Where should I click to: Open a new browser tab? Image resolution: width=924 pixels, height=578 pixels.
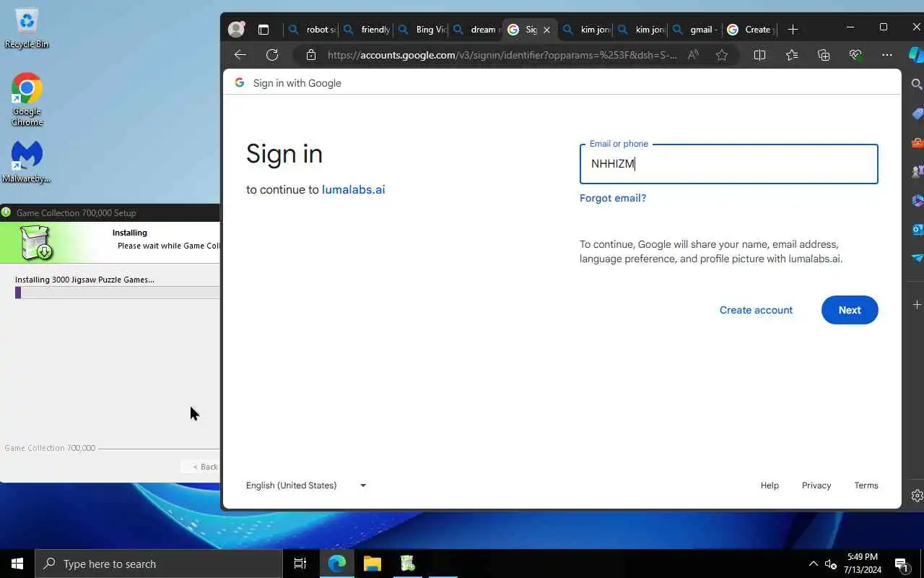click(793, 30)
